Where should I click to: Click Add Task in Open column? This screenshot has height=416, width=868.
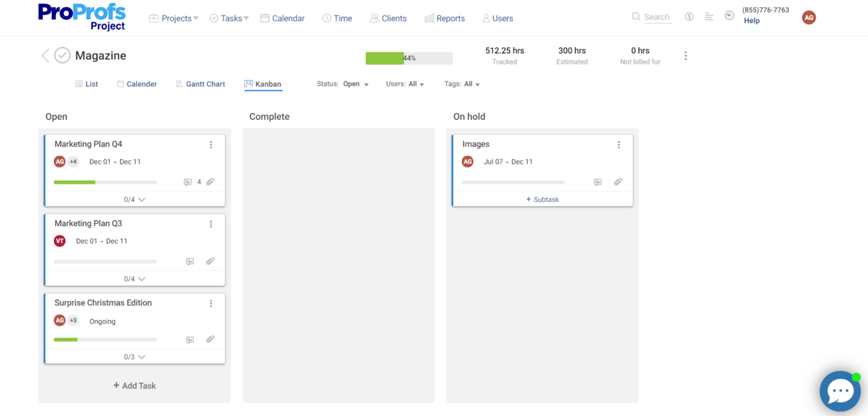135,386
